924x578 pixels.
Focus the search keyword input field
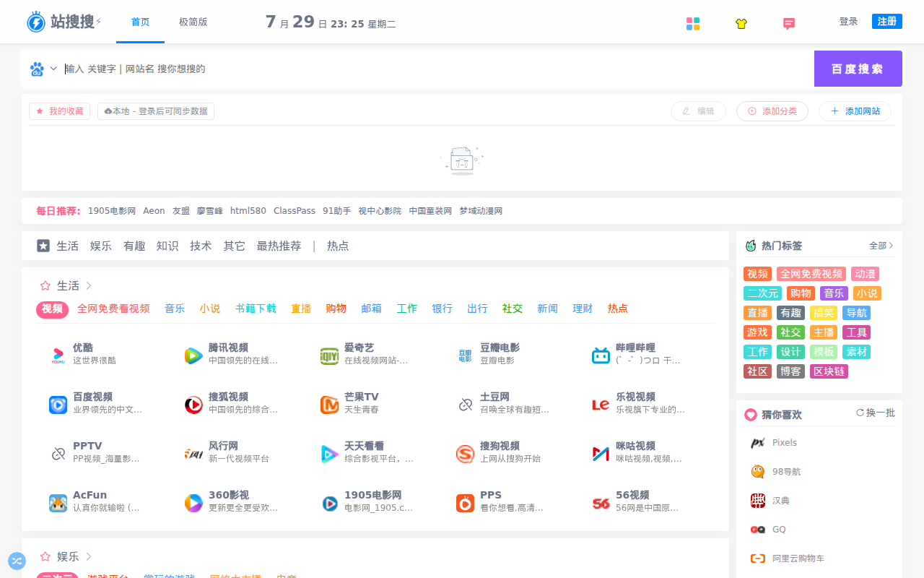click(437, 69)
